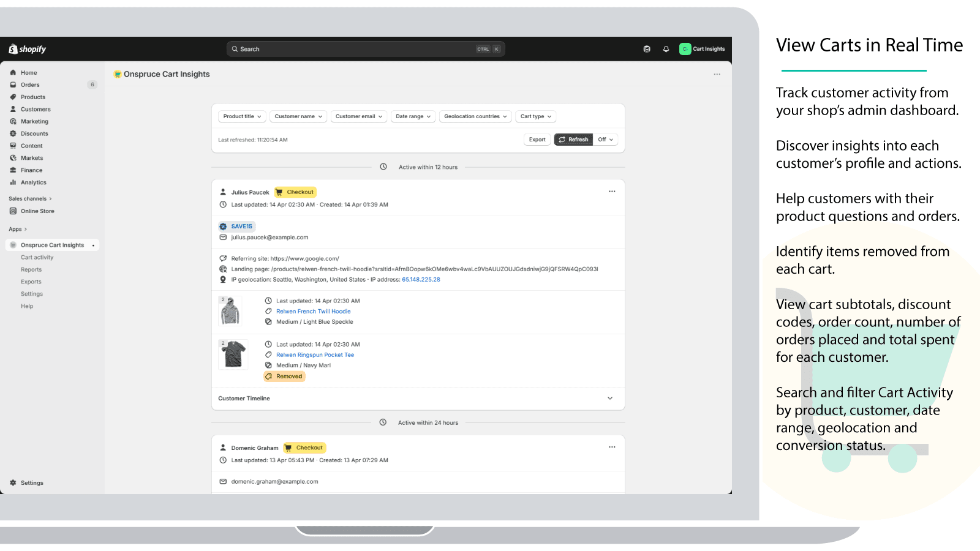Click the Finance bank icon
The height and width of the screenshot is (551, 980).
point(13,170)
